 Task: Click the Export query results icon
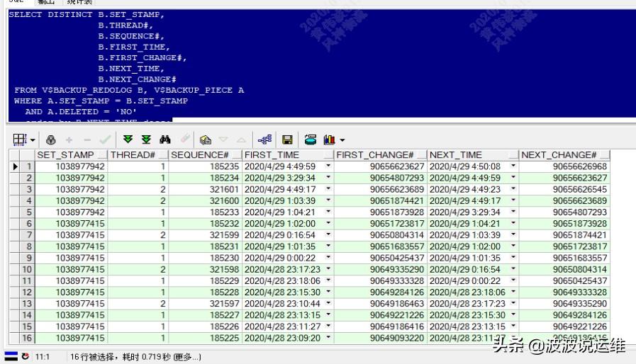(x=205, y=140)
